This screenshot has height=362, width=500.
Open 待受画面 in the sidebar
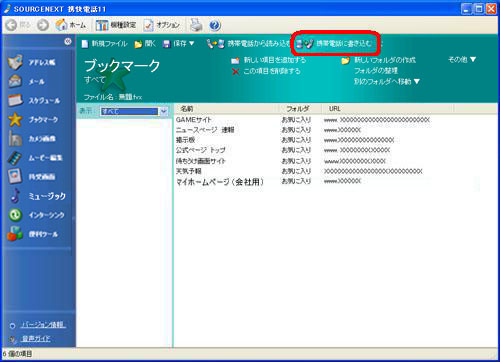pyautogui.click(x=32, y=177)
